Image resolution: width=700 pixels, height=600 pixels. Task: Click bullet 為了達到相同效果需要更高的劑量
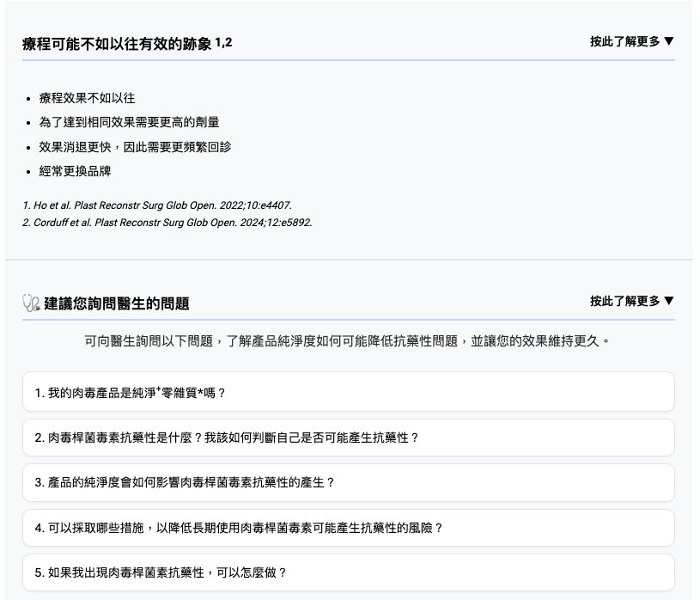pos(130,122)
